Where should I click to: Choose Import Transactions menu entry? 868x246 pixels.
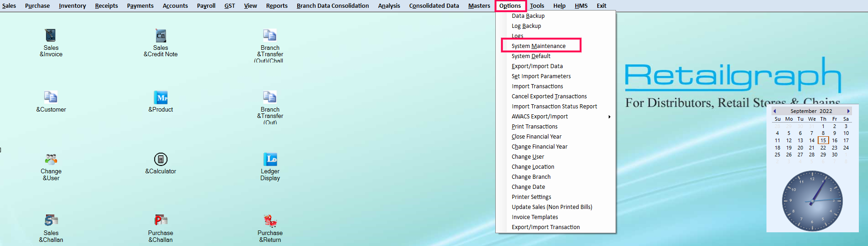(x=556, y=86)
